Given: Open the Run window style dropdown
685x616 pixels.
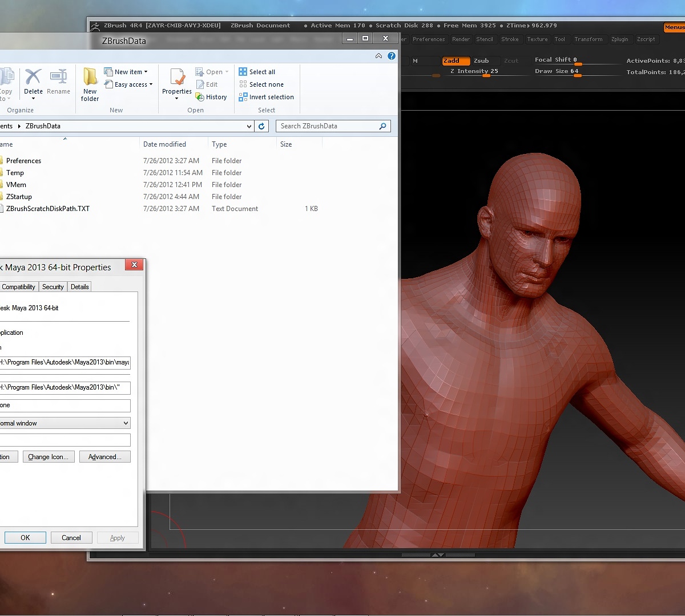Looking at the screenshot, I should click(x=126, y=423).
